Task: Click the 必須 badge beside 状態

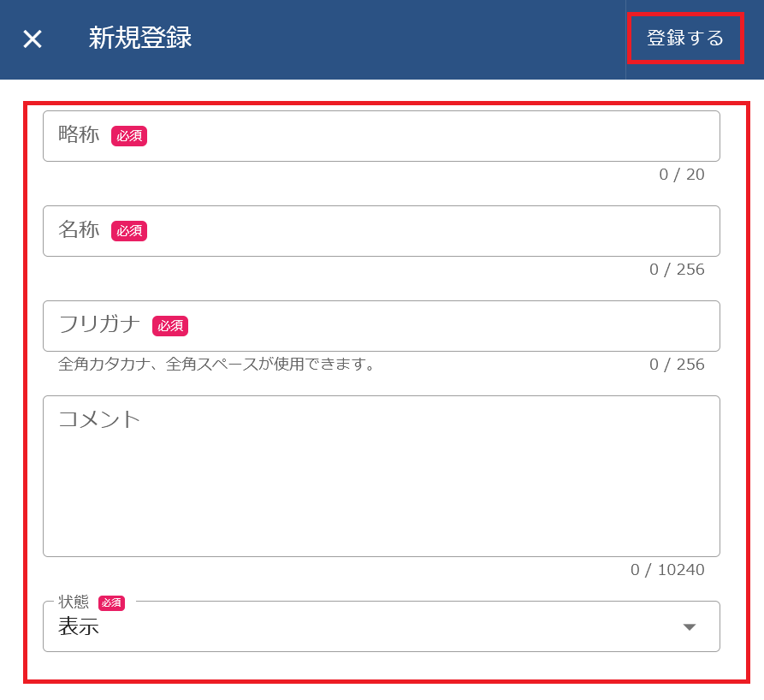Action: pos(112,603)
